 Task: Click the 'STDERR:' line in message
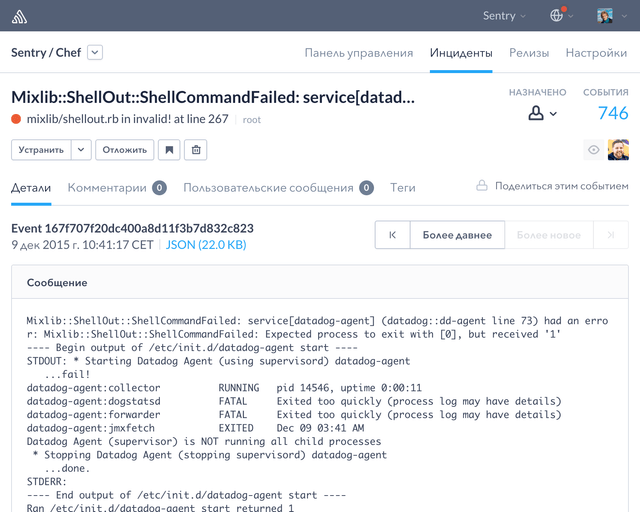click(x=47, y=482)
